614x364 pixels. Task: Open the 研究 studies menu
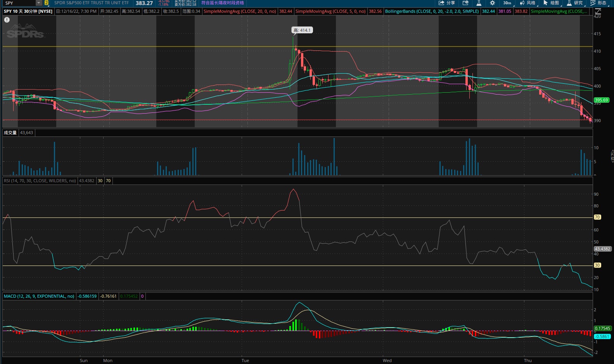click(x=575, y=3)
